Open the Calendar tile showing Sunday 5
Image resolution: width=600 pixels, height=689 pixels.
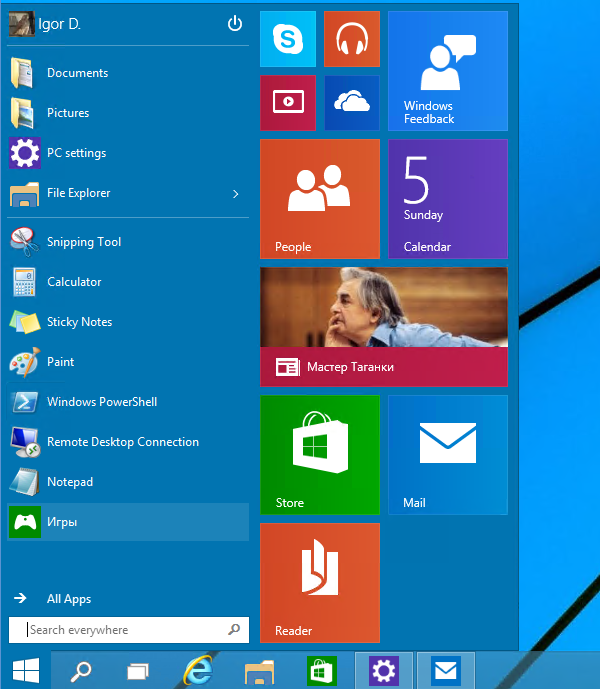click(x=448, y=199)
